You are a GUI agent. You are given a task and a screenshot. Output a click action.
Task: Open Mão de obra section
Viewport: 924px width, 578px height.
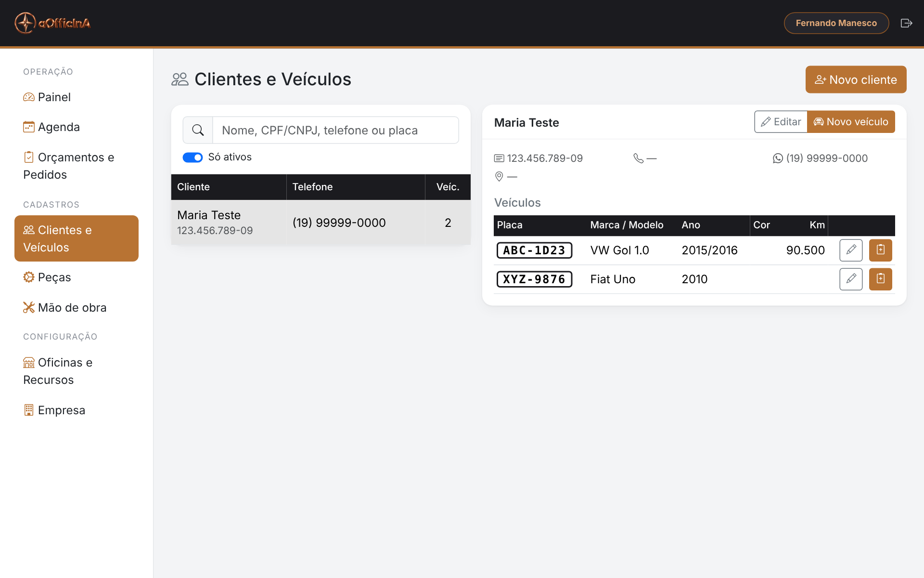pos(77,308)
